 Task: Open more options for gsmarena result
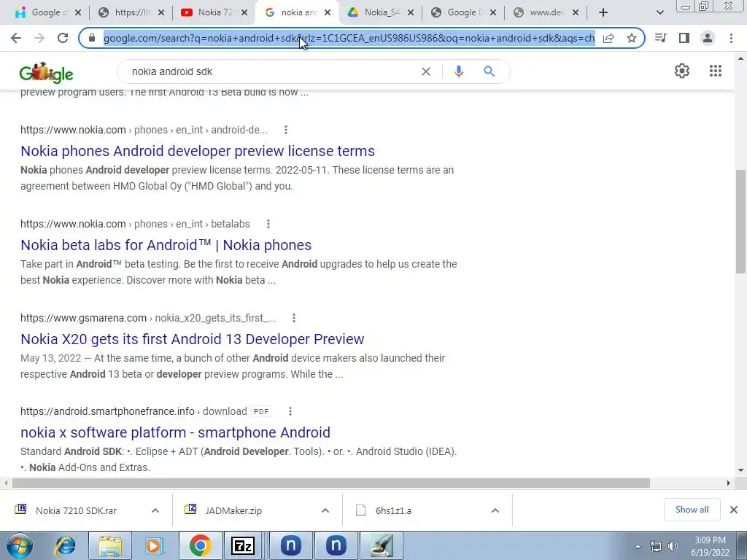point(294,318)
